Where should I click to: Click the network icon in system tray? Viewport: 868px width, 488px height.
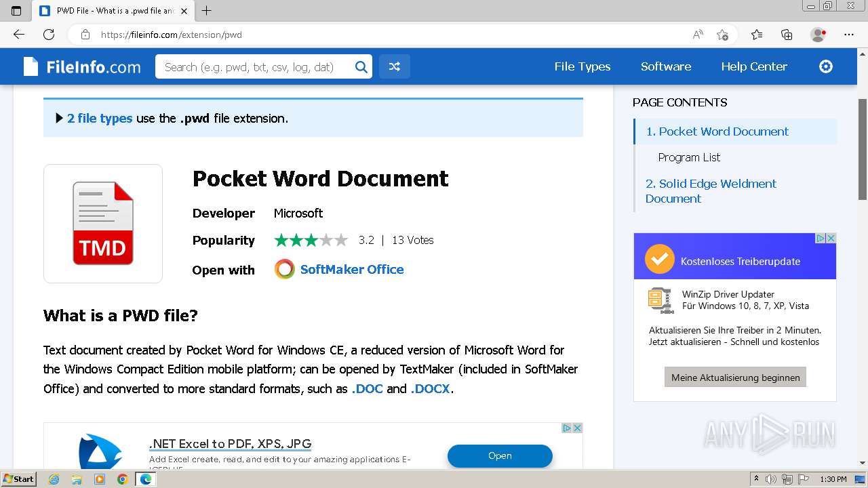point(787,479)
